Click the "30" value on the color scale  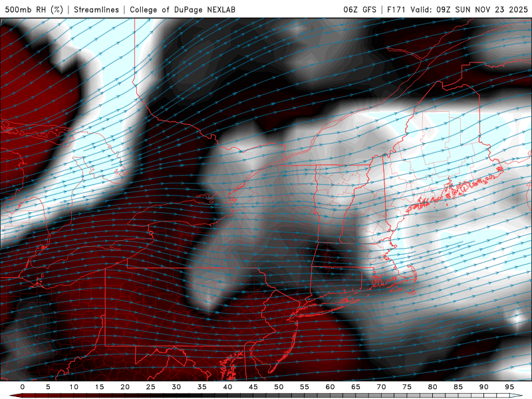pos(176,387)
